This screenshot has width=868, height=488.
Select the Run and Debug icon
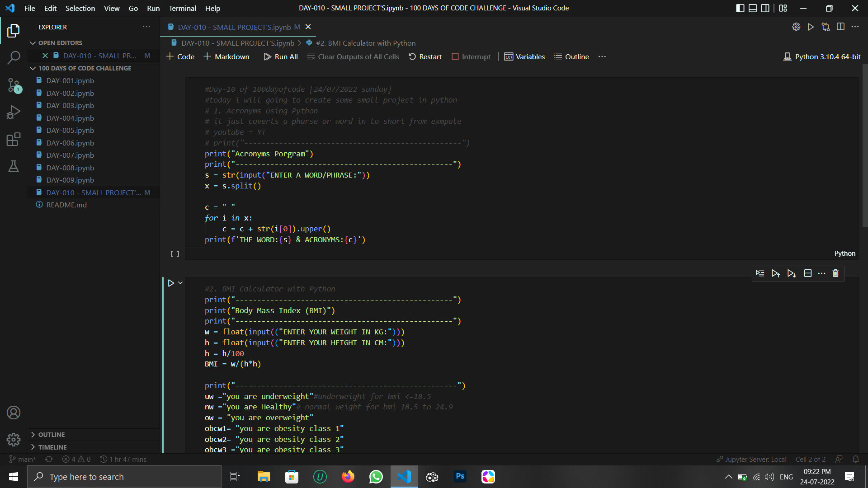click(14, 112)
